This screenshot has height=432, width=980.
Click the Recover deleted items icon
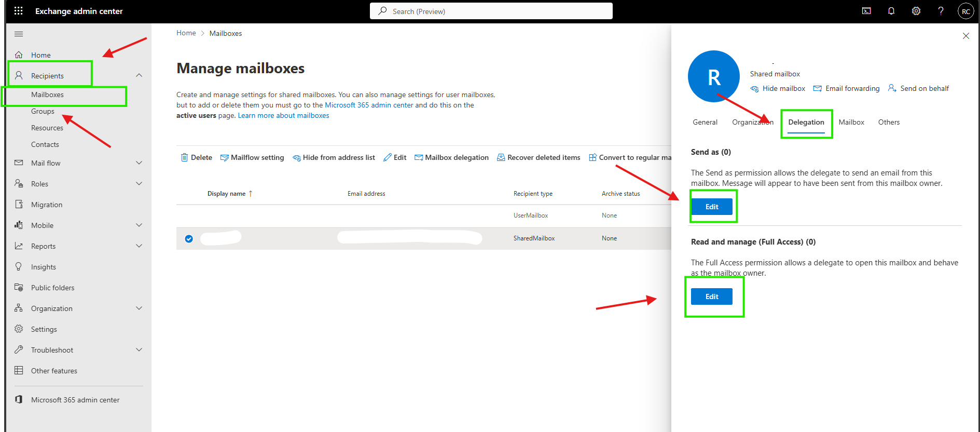[501, 157]
